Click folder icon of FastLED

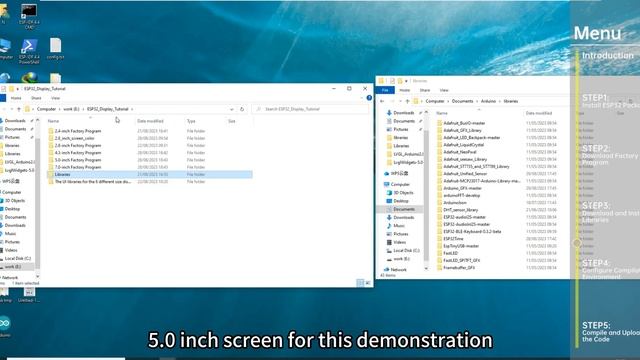click(440, 253)
